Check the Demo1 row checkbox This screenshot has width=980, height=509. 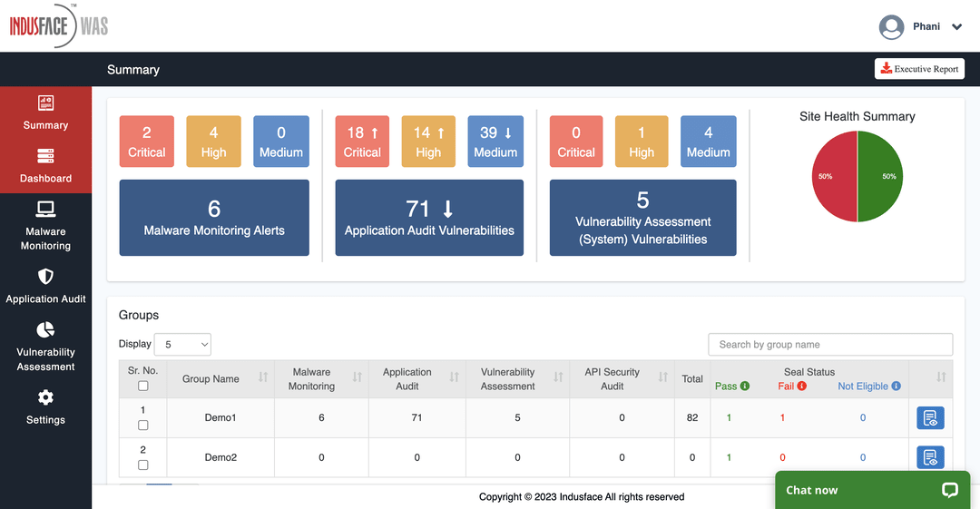(x=143, y=426)
